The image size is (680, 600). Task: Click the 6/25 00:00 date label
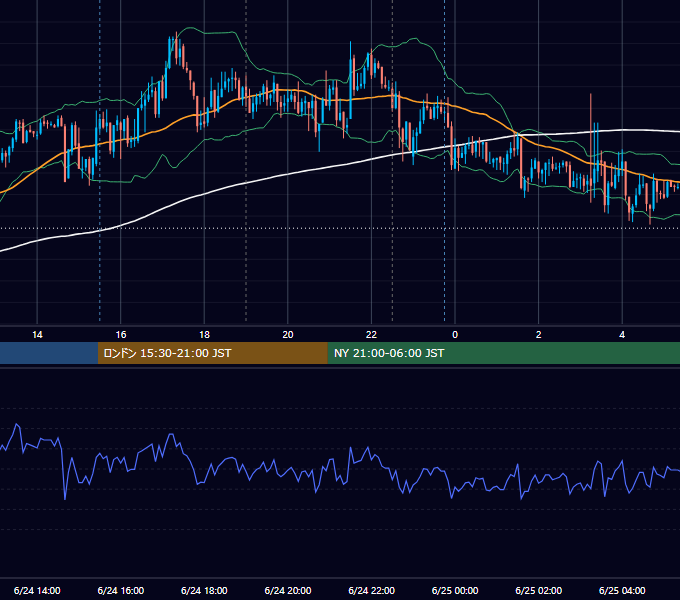(x=455, y=590)
